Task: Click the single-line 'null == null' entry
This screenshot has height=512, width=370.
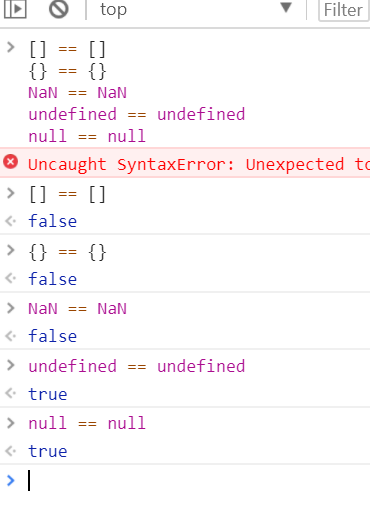Action: tap(87, 423)
